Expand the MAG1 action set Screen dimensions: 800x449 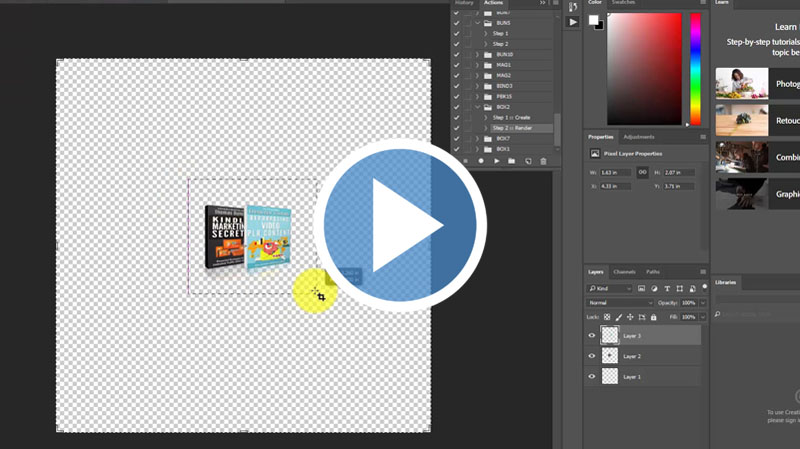478,65
